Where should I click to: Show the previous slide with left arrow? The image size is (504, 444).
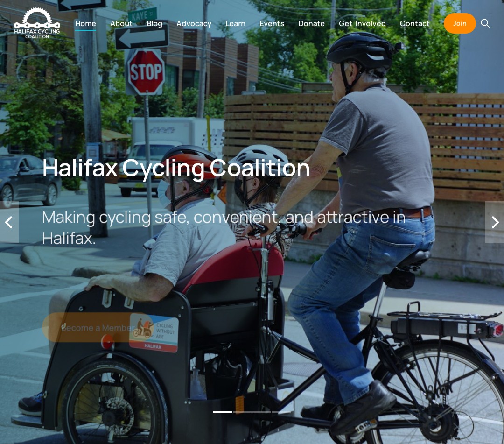point(9,222)
